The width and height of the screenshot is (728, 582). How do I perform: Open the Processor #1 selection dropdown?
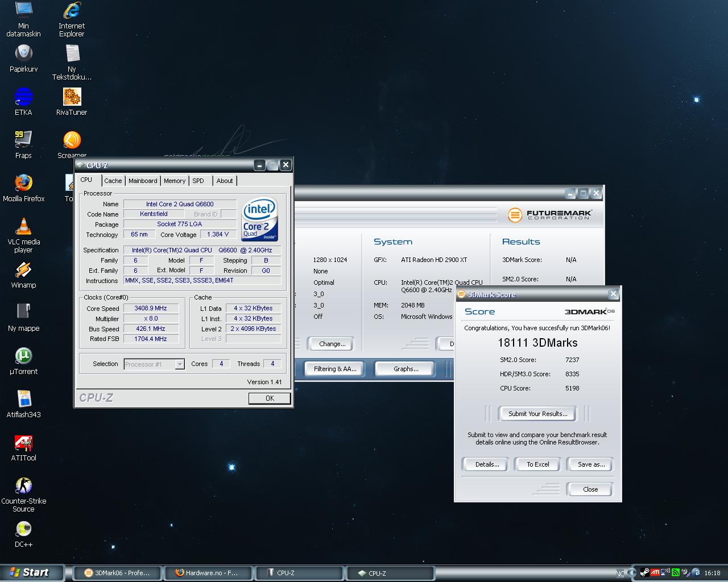[154, 364]
